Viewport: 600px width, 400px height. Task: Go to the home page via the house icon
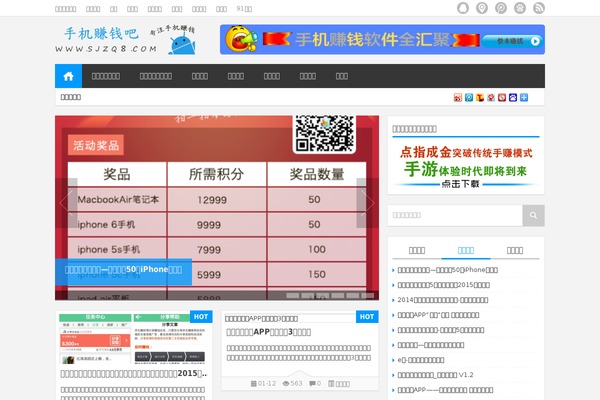coord(68,76)
